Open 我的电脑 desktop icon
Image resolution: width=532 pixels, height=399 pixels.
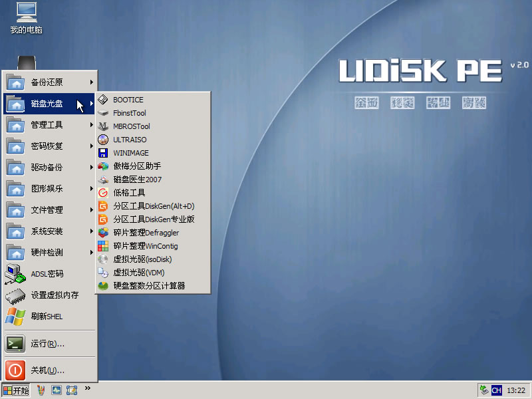27,18
